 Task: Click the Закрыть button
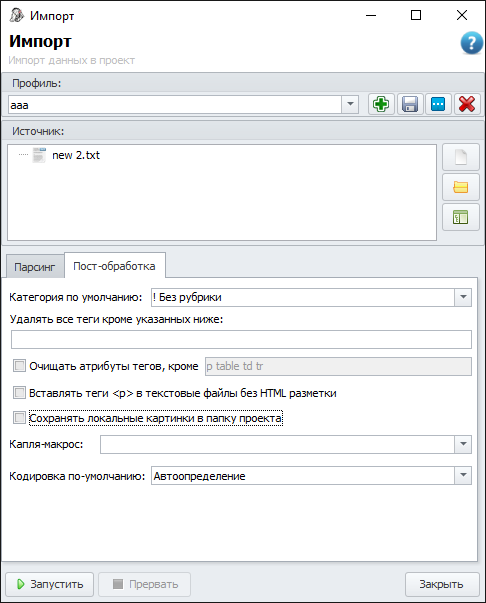click(x=442, y=584)
